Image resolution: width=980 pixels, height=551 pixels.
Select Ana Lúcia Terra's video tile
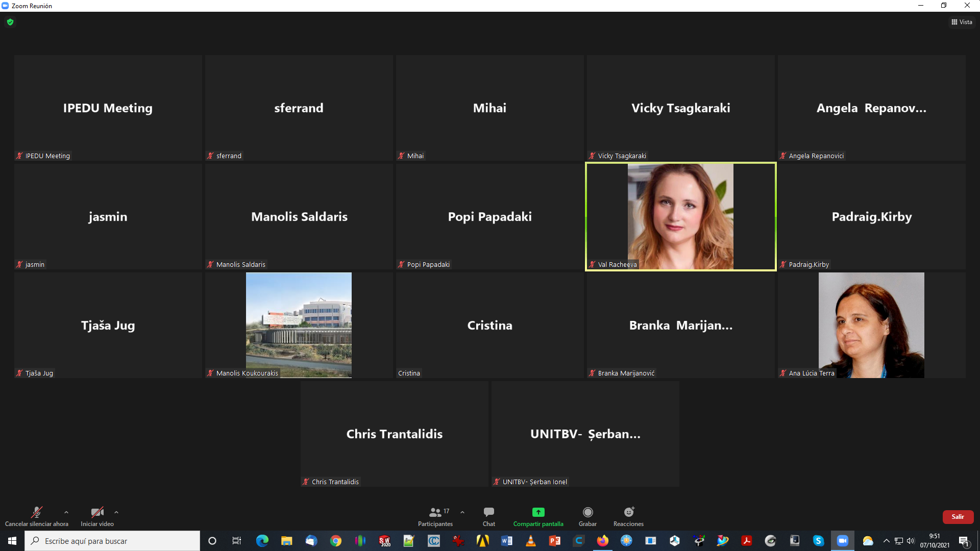coord(871,325)
